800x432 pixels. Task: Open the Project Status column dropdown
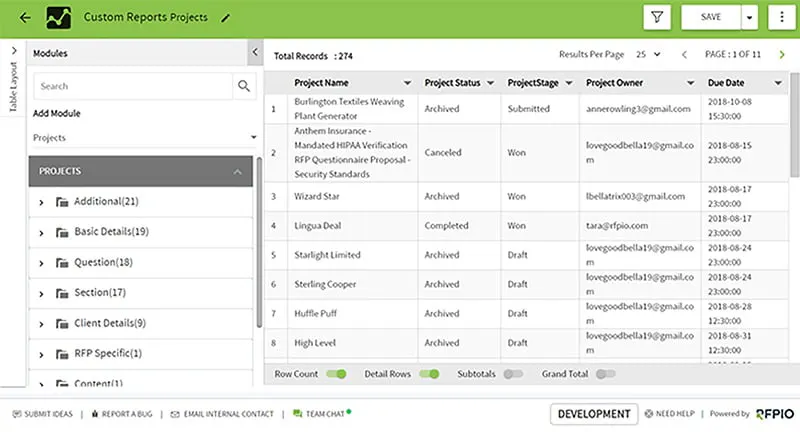pyautogui.click(x=490, y=83)
